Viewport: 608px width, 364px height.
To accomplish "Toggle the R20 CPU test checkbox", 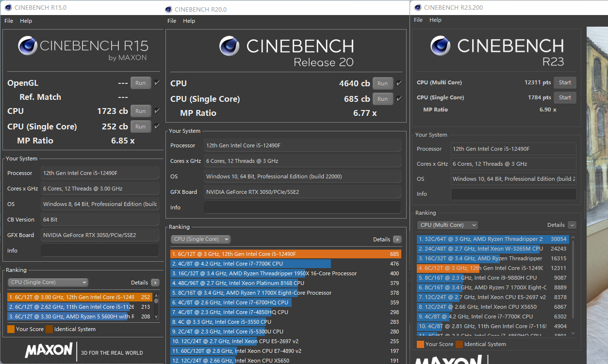I will (x=399, y=83).
